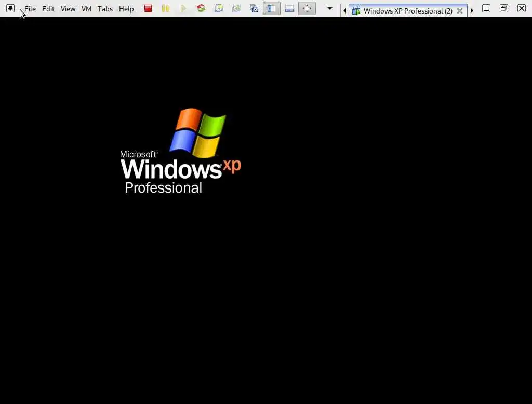
Task: Click the green play/power on icon
Action: point(183,8)
